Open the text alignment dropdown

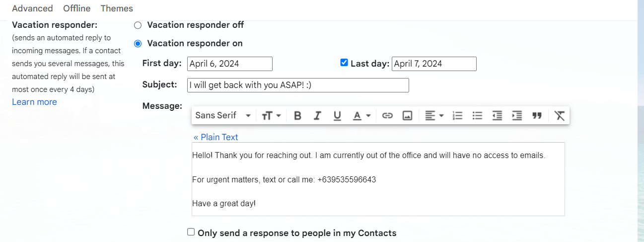click(x=434, y=116)
